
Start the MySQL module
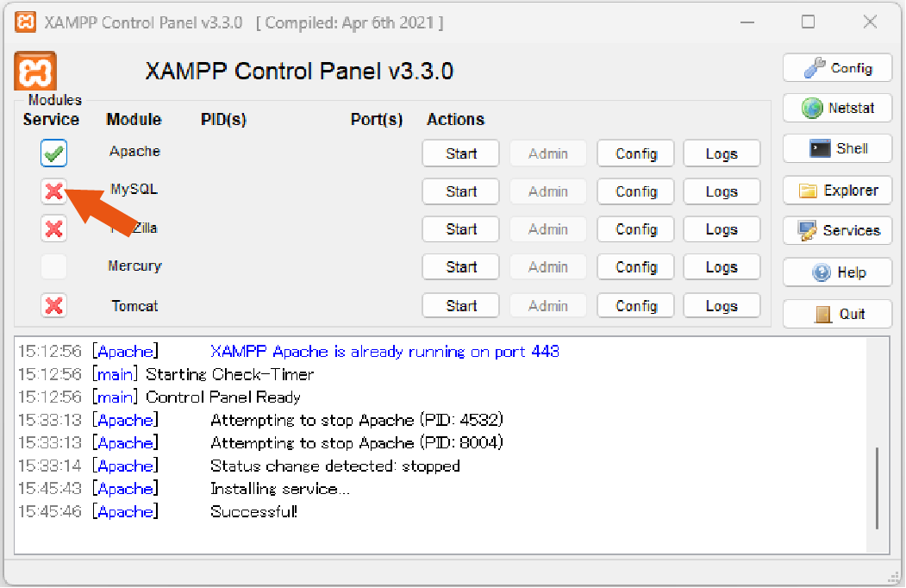pyautogui.click(x=460, y=191)
